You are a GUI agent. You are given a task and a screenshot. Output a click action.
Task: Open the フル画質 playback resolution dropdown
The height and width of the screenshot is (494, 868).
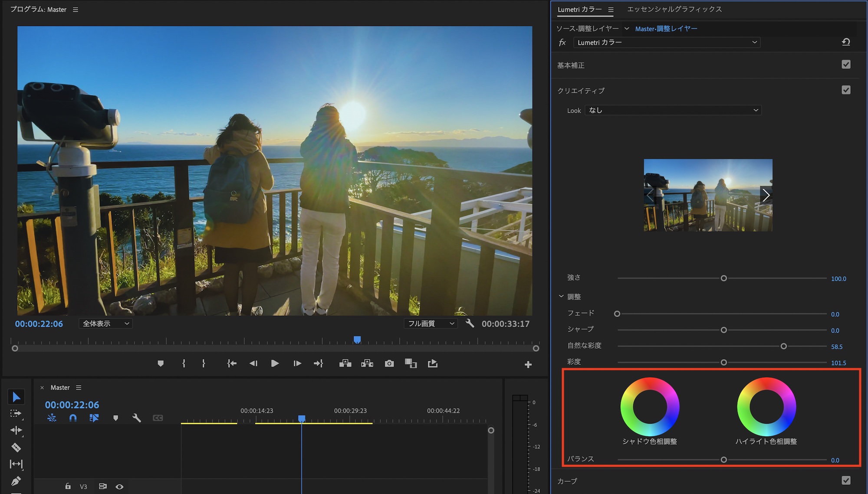[x=431, y=324]
